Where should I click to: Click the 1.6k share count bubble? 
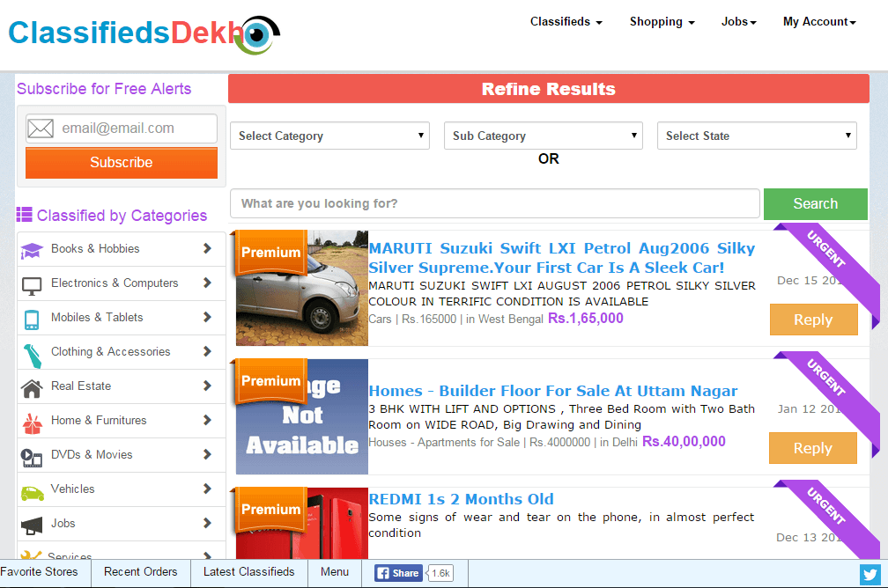point(440,573)
